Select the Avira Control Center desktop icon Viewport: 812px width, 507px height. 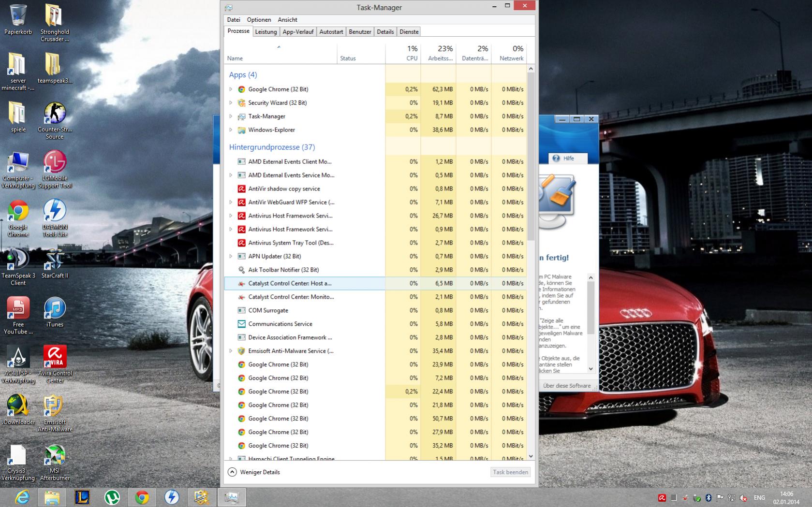(x=54, y=364)
